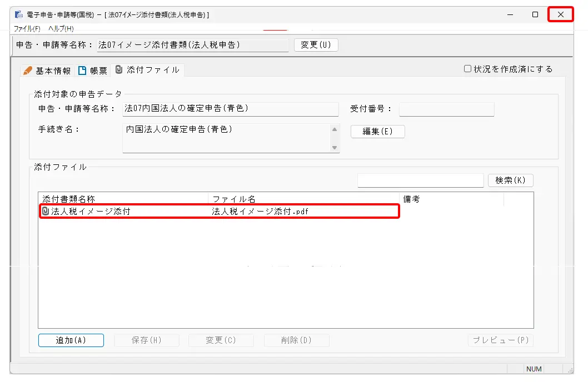
Task: Open the ヘルプ(H) menu
Action: click(x=61, y=28)
